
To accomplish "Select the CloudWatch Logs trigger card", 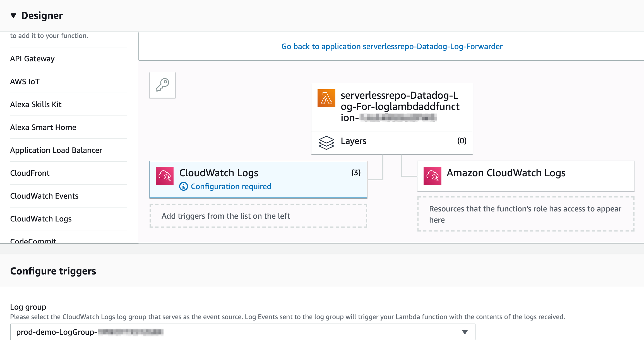I will [x=258, y=179].
